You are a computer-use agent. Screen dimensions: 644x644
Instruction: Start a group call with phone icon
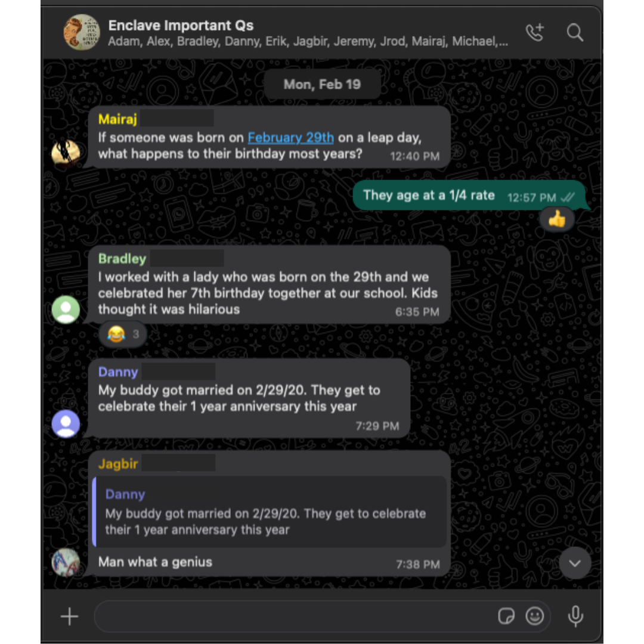[x=535, y=32]
